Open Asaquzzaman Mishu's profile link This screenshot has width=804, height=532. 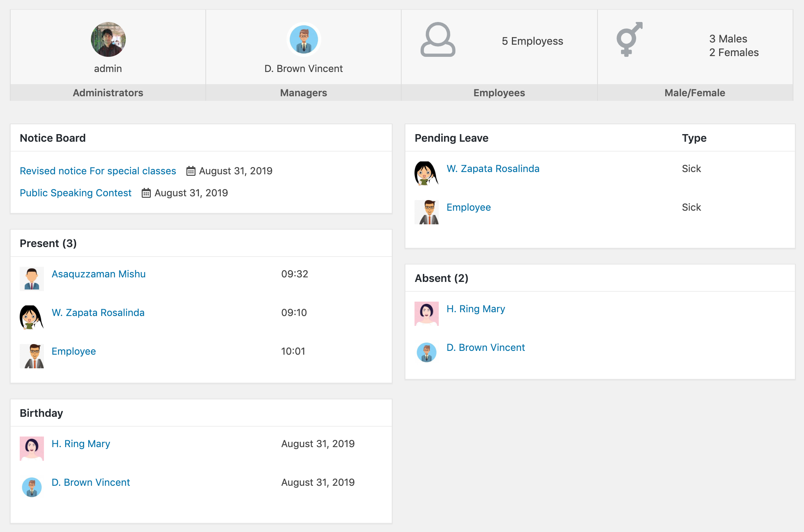click(99, 274)
